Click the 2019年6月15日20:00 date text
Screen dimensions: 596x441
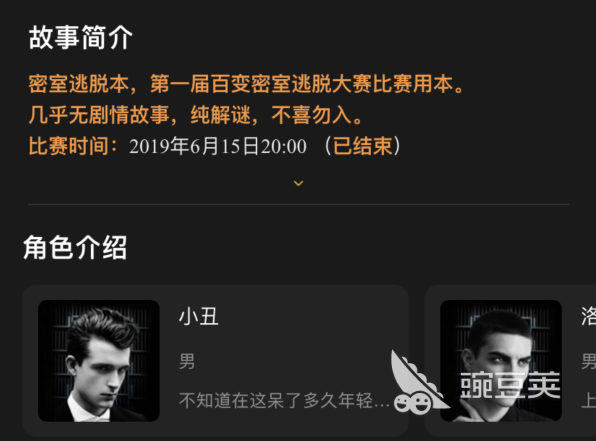click(x=218, y=146)
